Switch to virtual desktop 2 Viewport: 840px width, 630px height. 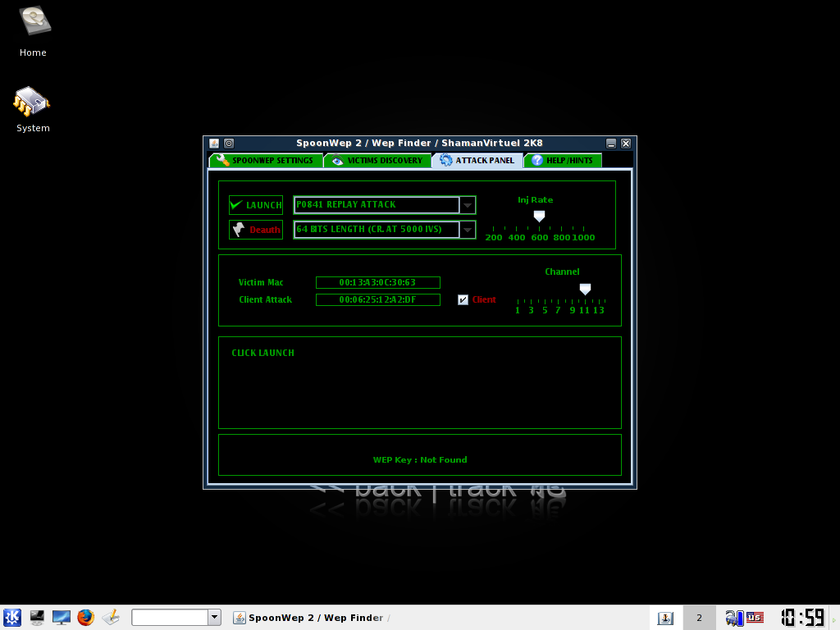click(699, 618)
